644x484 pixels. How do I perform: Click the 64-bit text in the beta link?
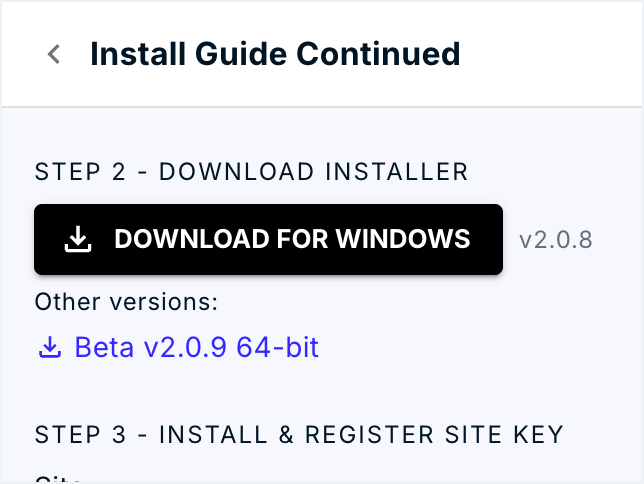tap(278, 347)
